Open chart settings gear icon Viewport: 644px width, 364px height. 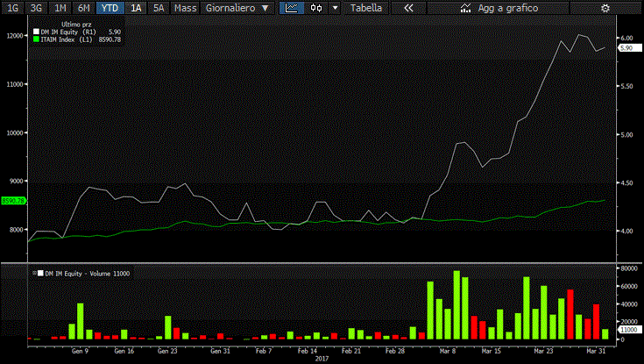click(x=605, y=8)
